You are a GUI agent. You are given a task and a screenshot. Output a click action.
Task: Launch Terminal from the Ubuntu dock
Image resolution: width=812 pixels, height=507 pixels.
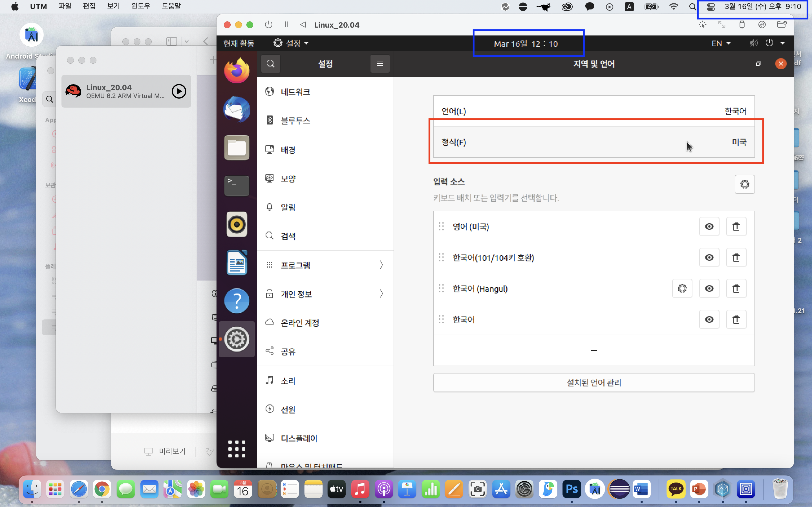(237, 185)
